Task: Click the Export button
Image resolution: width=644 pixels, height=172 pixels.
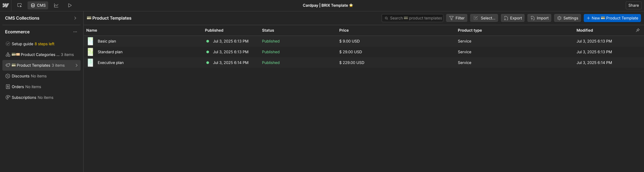Action: 513,18
